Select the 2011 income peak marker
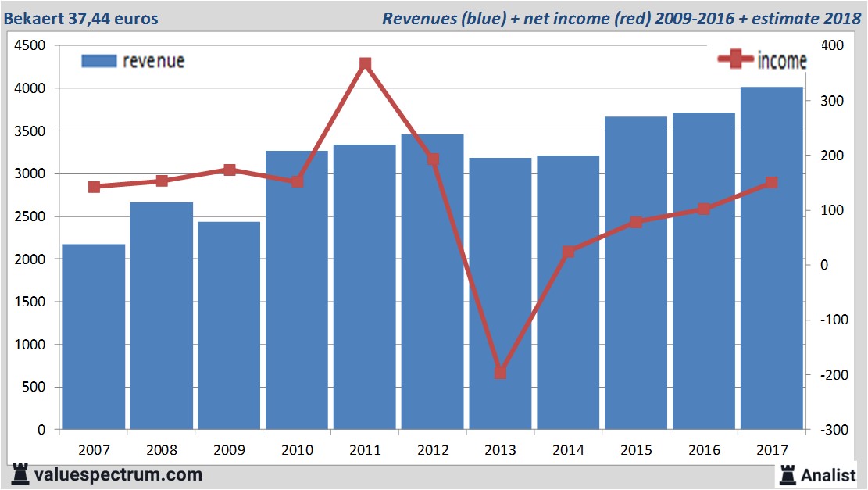This screenshot has height=490, width=868. [365, 64]
